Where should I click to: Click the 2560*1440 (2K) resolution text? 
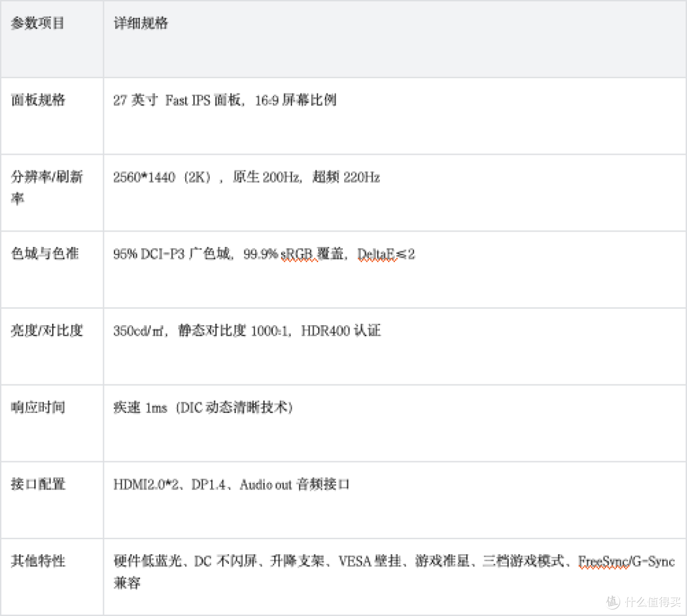click(163, 177)
